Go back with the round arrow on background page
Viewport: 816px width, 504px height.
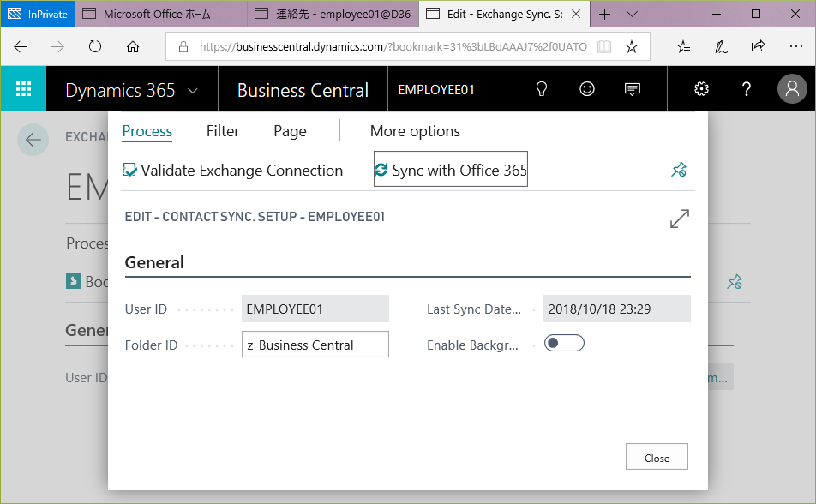tap(33, 140)
